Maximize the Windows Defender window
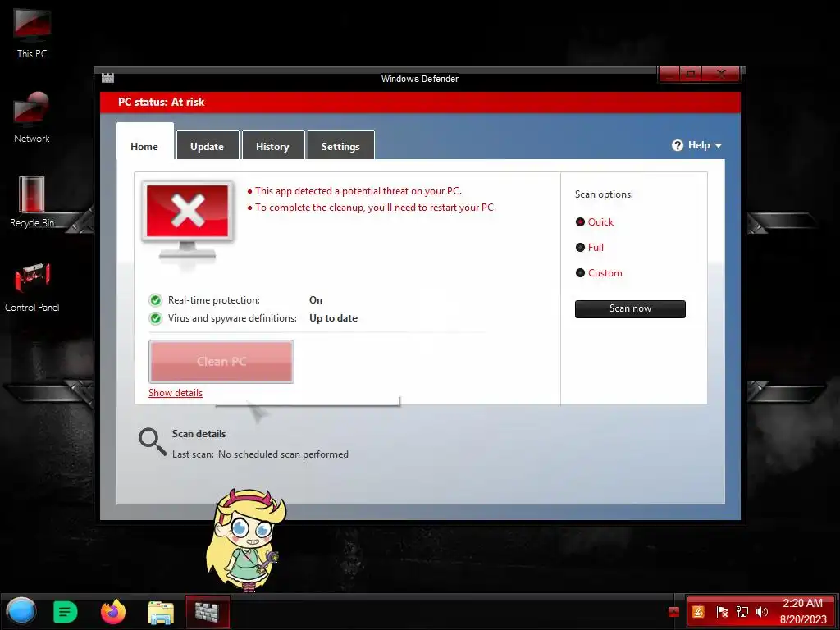 [691, 74]
